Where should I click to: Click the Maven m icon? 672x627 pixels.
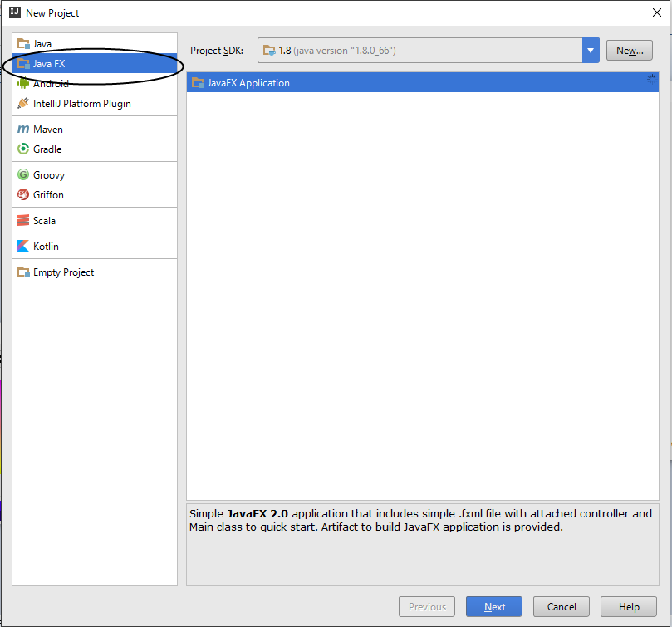23,129
